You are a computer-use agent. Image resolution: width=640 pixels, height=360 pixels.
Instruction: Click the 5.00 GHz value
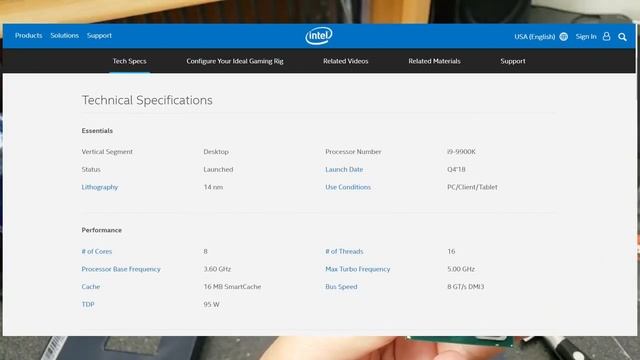(x=461, y=269)
